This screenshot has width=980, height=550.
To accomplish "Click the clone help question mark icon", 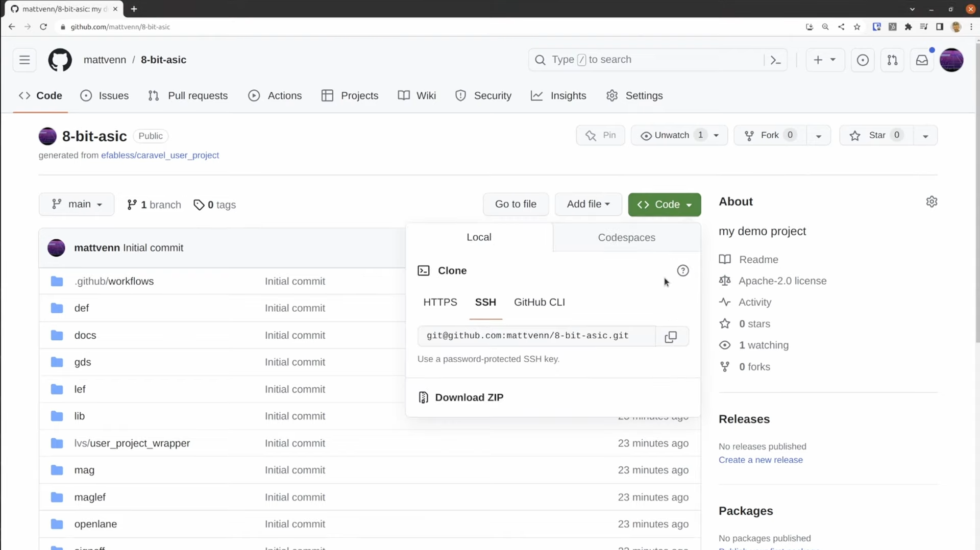I will click(683, 270).
